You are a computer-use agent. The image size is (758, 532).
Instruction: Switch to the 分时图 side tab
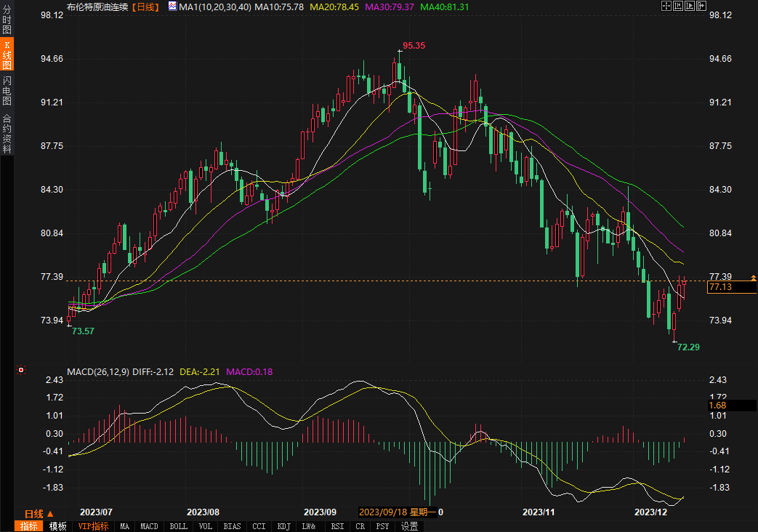pos(7,16)
